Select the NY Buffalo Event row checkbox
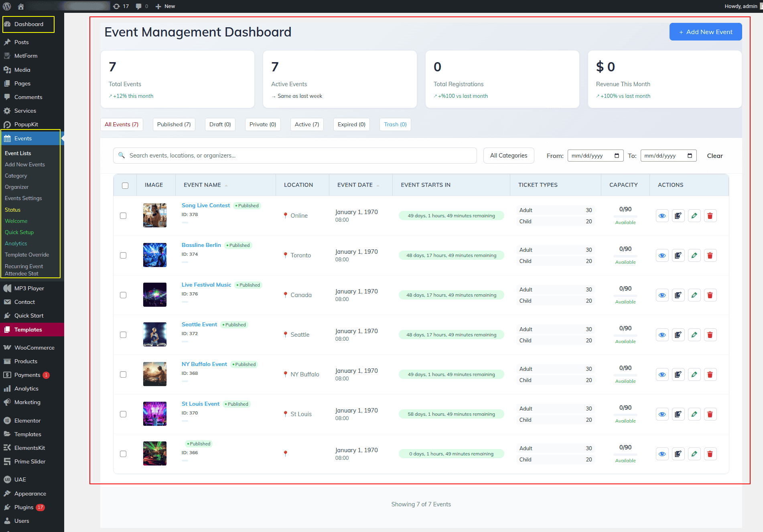763x532 pixels. pos(123,374)
